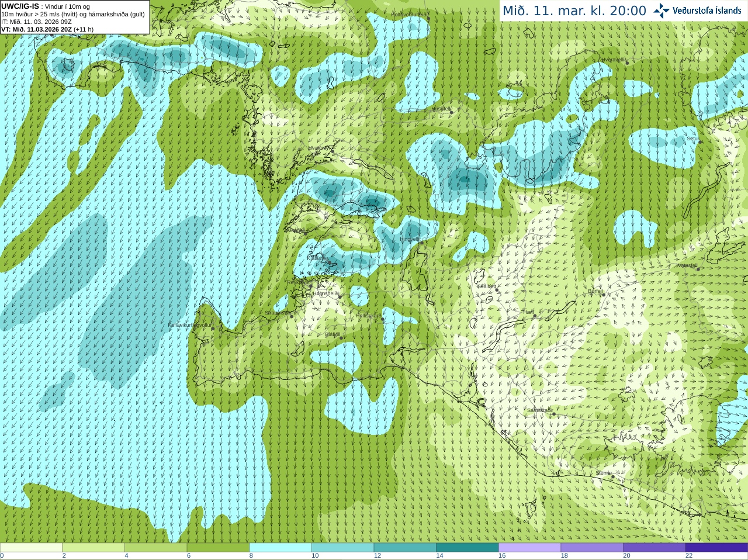Click the Keflavíkurflugvöllur station label
The image size is (748, 560).
point(189,324)
